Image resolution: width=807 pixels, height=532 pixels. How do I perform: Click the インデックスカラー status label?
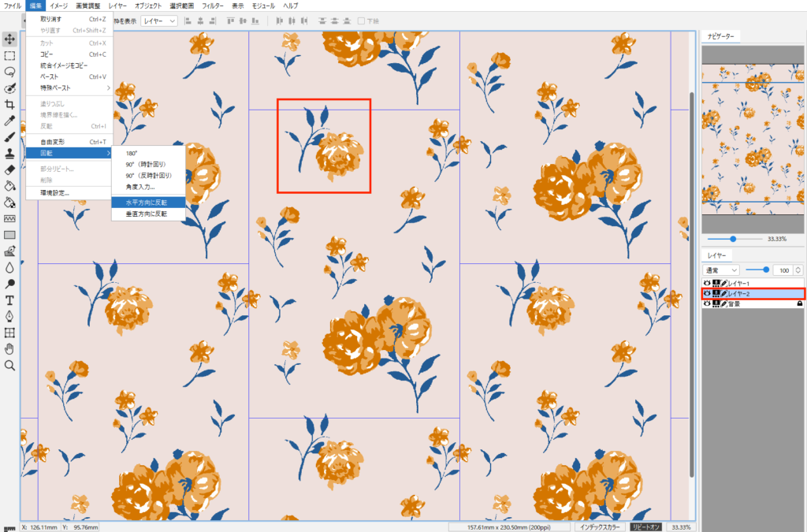pyautogui.click(x=600, y=526)
